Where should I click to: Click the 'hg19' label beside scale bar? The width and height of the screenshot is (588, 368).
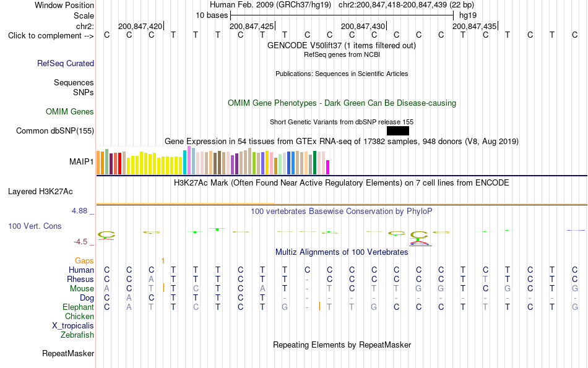[468, 15]
